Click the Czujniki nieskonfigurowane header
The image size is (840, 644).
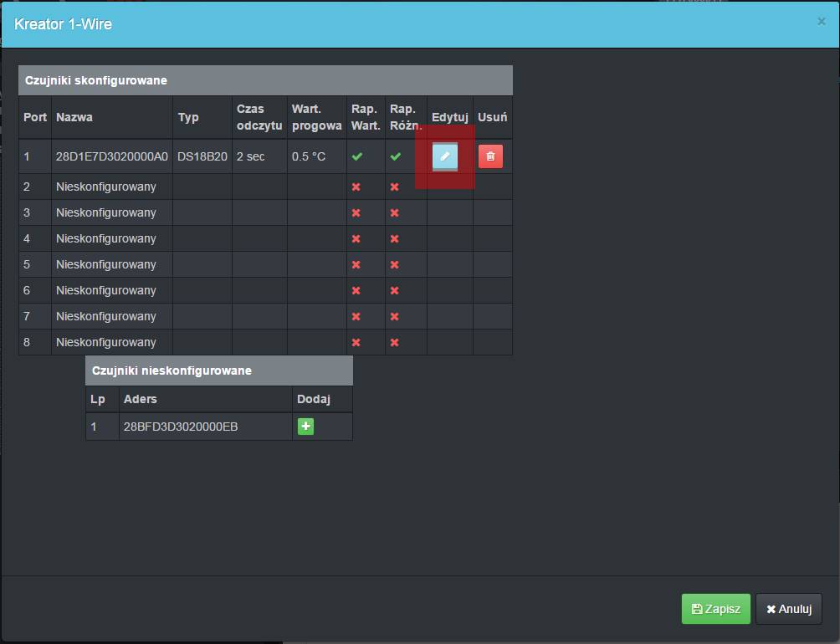click(x=172, y=371)
